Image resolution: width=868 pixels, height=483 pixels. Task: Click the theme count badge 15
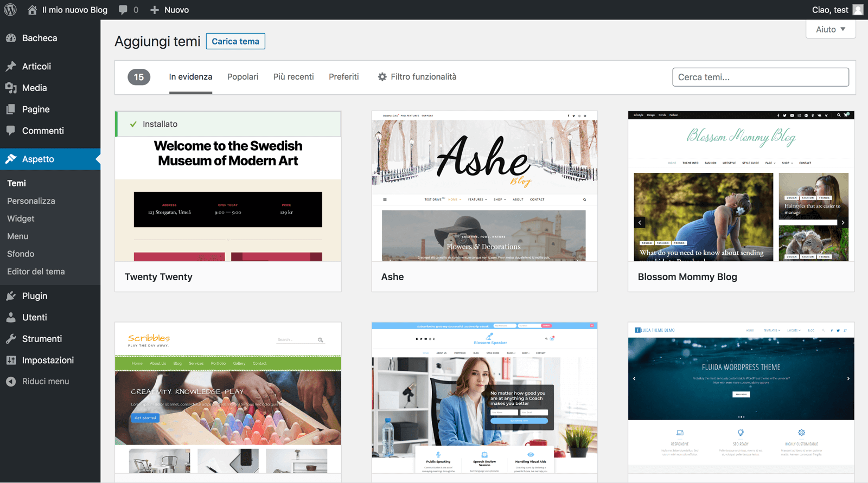[x=139, y=77]
